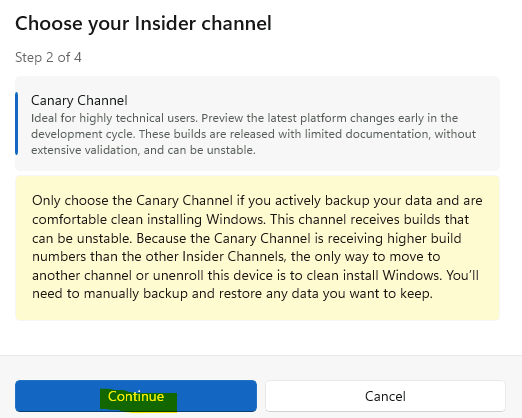The width and height of the screenshot is (522, 418).
Task: Click 'comfortable clean installing Windows' warning line
Action: tap(250, 219)
